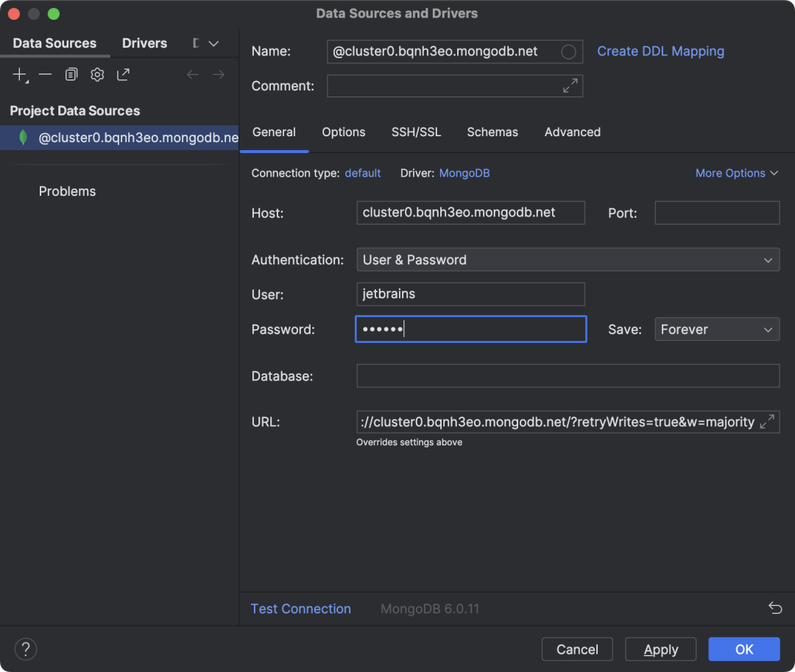Remove selected data source with minus icon

(x=45, y=75)
